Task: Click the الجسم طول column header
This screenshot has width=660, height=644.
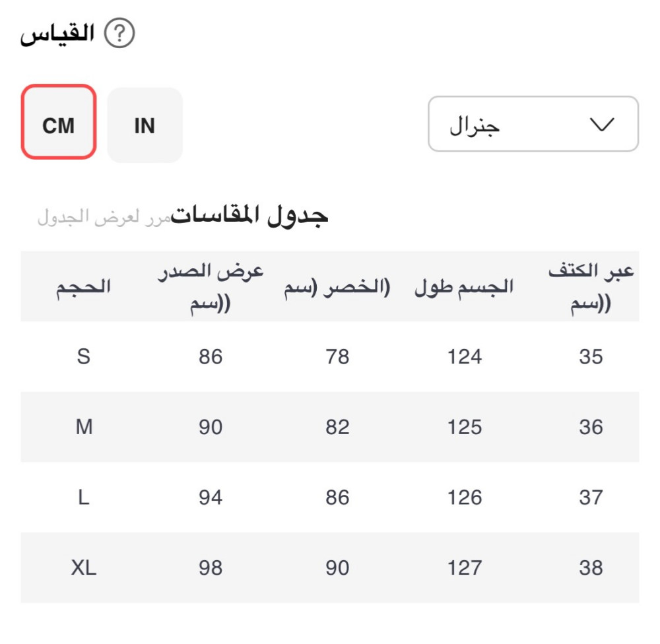Action: (x=464, y=288)
